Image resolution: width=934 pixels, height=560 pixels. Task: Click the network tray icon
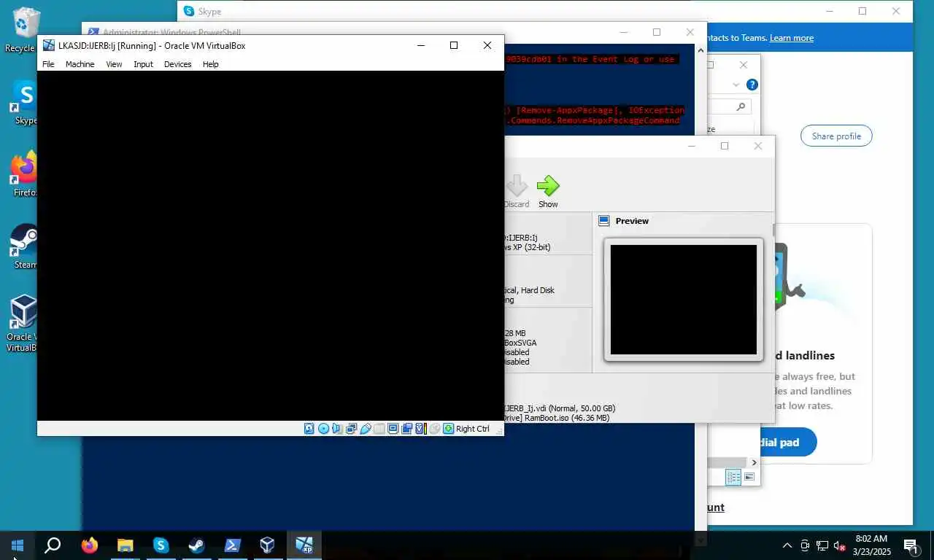[x=822, y=545]
